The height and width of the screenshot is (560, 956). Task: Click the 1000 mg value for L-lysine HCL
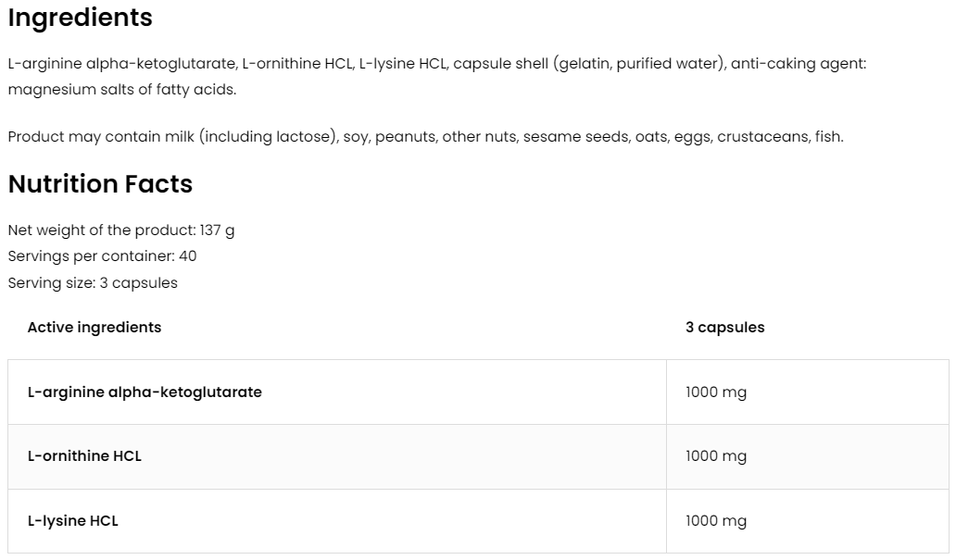(x=715, y=521)
